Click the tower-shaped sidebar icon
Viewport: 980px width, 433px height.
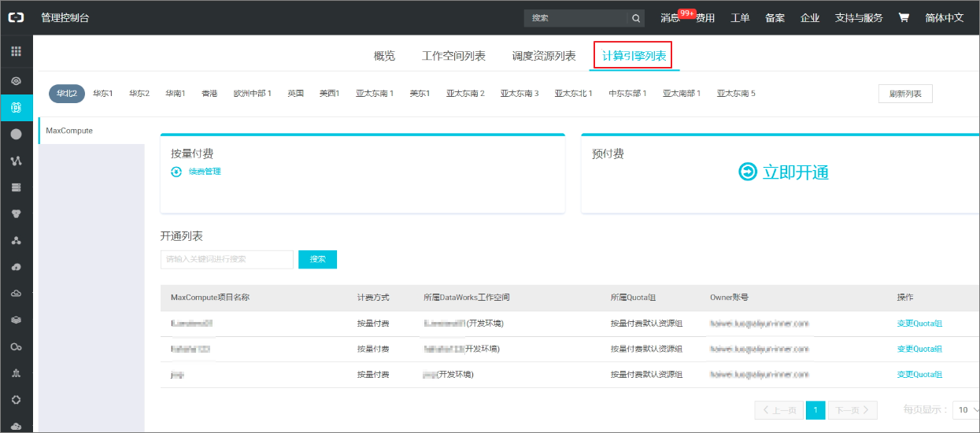pos(16,373)
